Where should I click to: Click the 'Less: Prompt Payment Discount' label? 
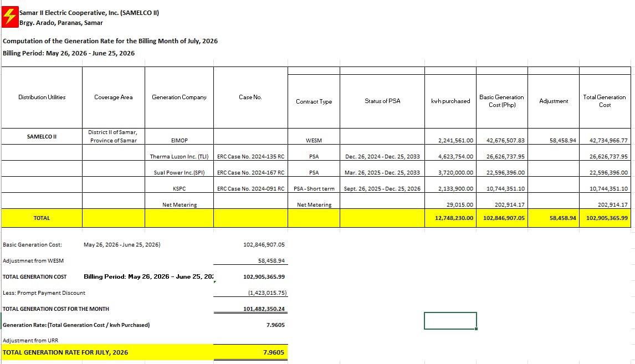(x=44, y=293)
